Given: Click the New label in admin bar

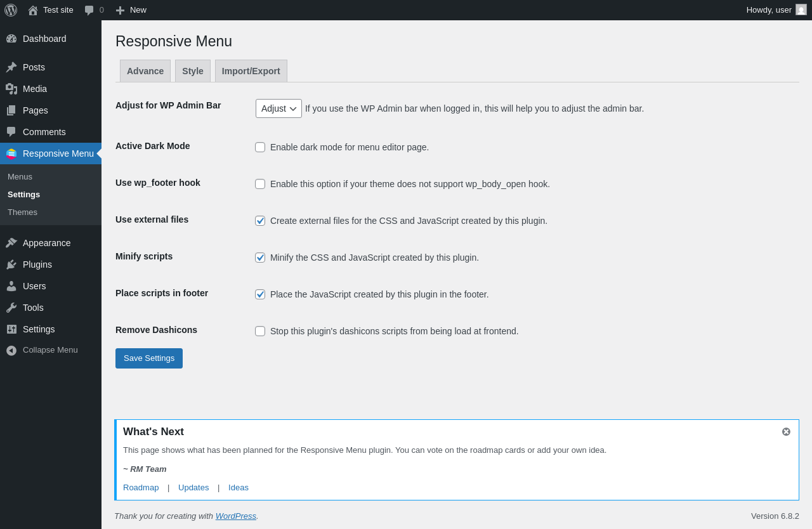Looking at the screenshot, I should [138, 10].
